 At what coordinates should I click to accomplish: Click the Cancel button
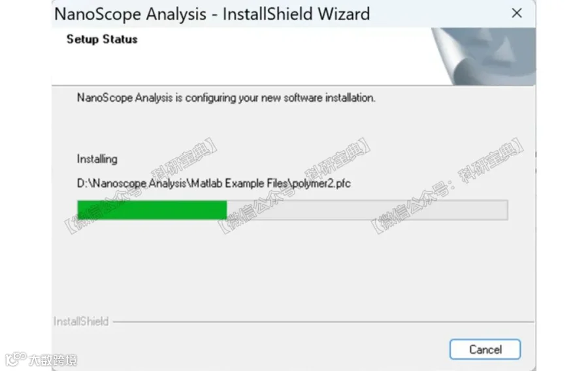[485, 349]
